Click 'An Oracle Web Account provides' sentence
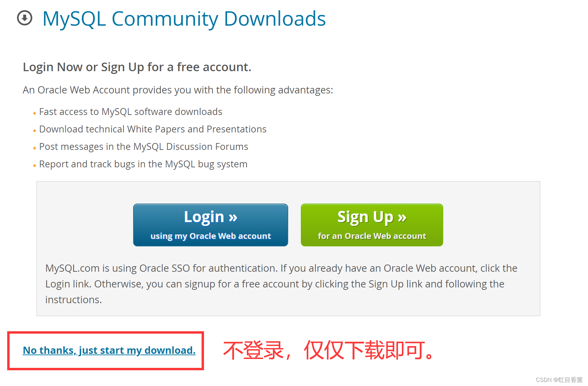 tap(178, 90)
